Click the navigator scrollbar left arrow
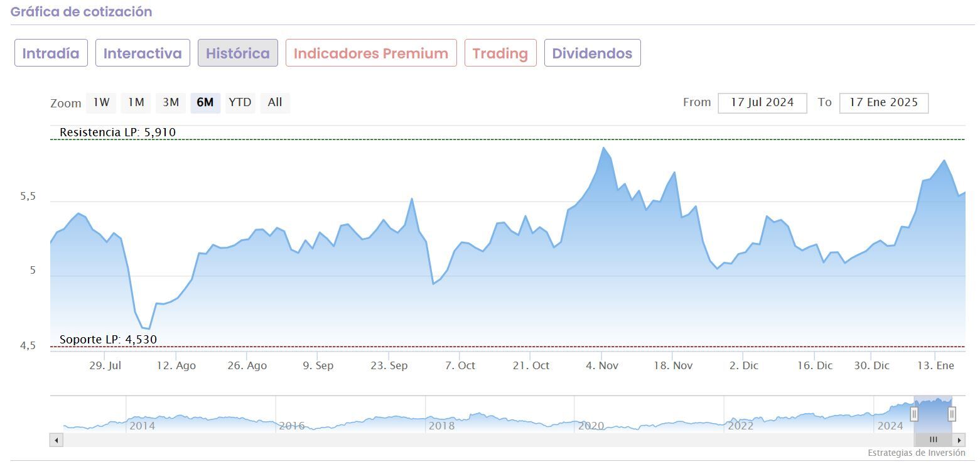This screenshot has height=469, width=980. click(57, 440)
